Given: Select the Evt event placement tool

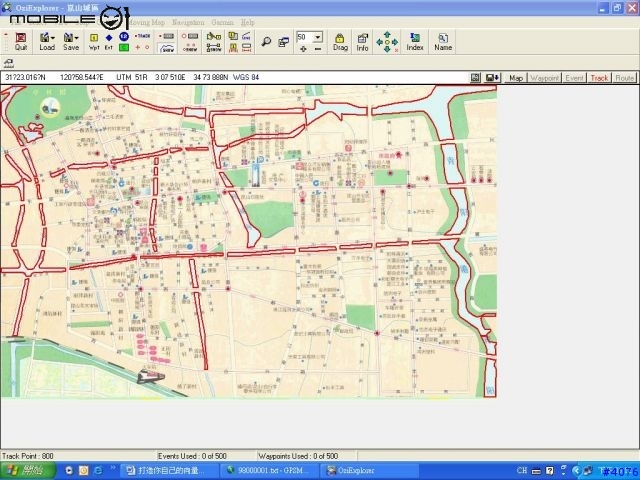Looking at the screenshot, I should click(109, 42).
